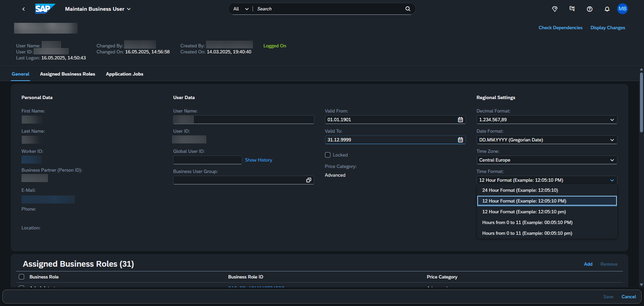644x306 pixels.
Task: Click the Advanced price category value
Action: click(335, 175)
